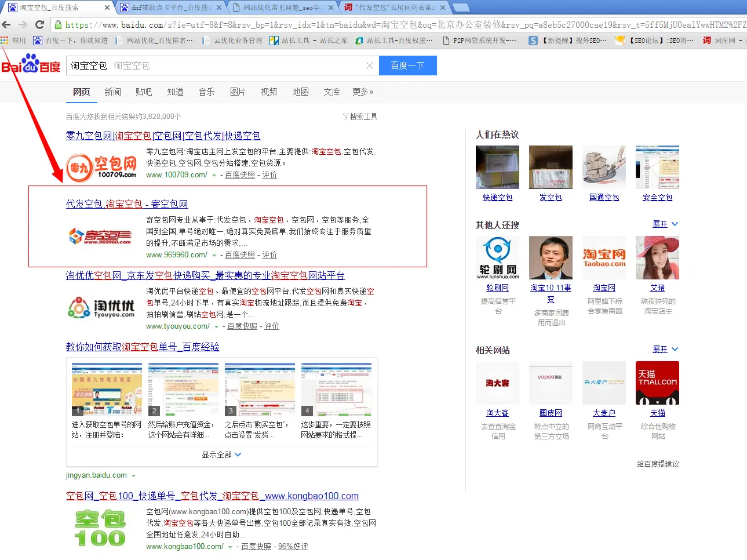Select the 知道 search category
The image size is (747, 560).
point(175,92)
